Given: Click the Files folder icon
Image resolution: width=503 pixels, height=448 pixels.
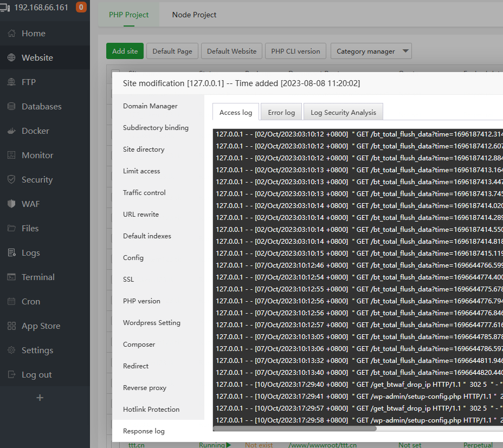Looking at the screenshot, I should click(11, 228).
